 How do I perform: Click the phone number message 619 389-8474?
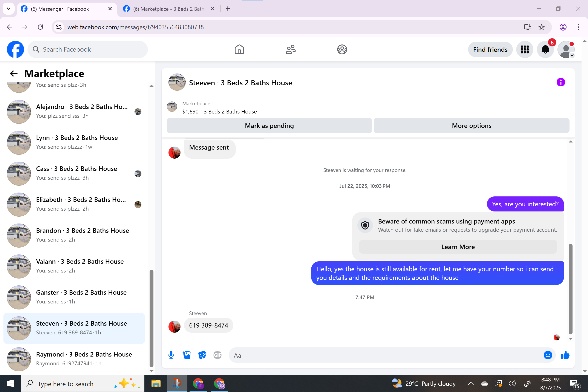coord(208,325)
